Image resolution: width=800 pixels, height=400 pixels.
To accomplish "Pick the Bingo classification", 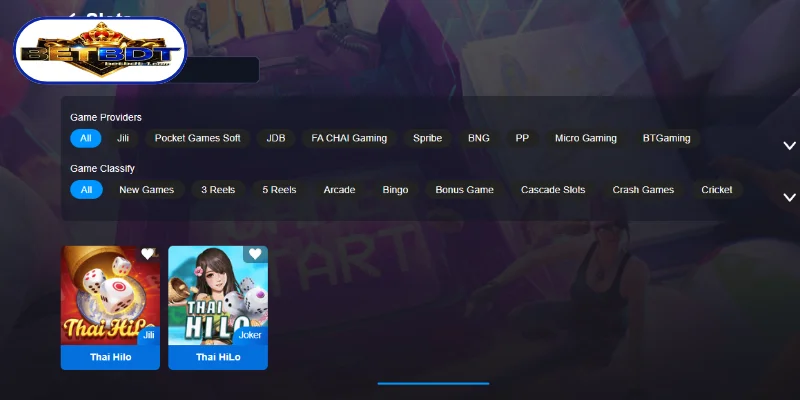I will 395,190.
